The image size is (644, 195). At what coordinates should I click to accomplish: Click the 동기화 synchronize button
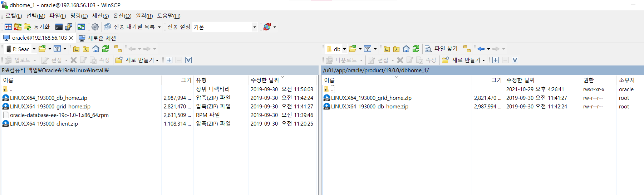[37, 27]
